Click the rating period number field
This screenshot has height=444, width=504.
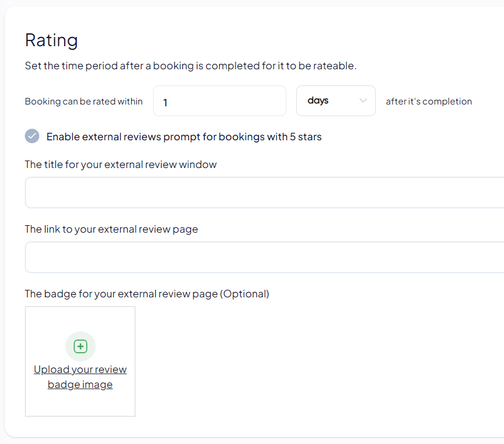219,100
